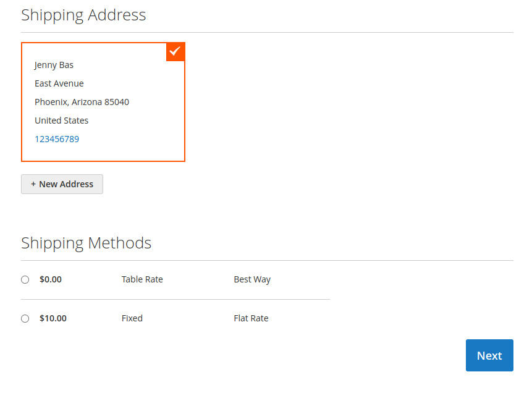Open the phone number 123456789 link
The width and height of the screenshot is (532, 398).
(57, 139)
